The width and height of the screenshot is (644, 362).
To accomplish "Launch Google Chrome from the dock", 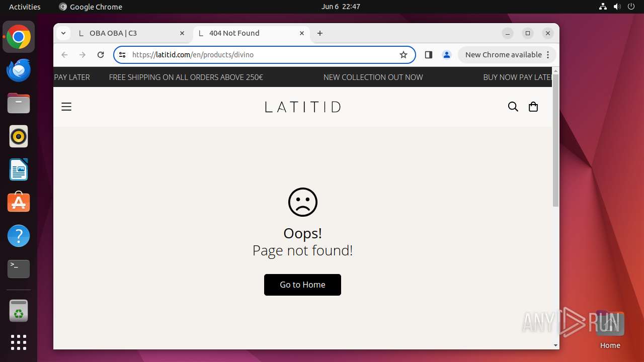I will 19,37.
